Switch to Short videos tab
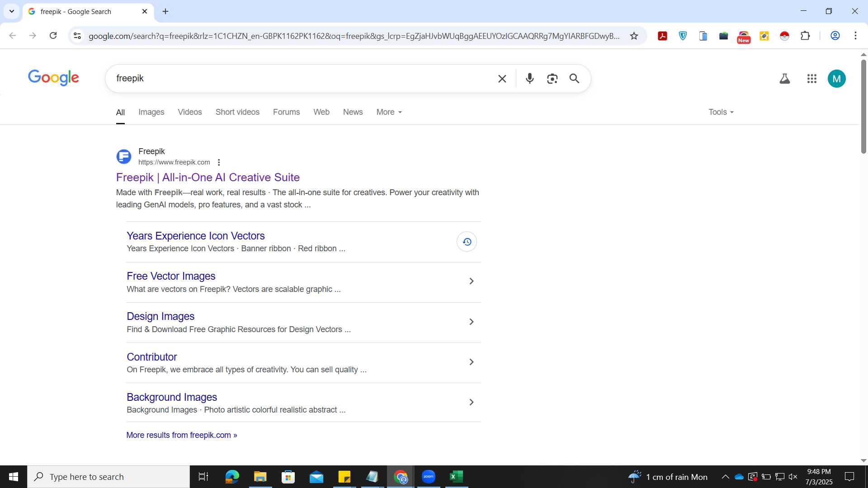This screenshot has height=488, width=868. pos(237,112)
